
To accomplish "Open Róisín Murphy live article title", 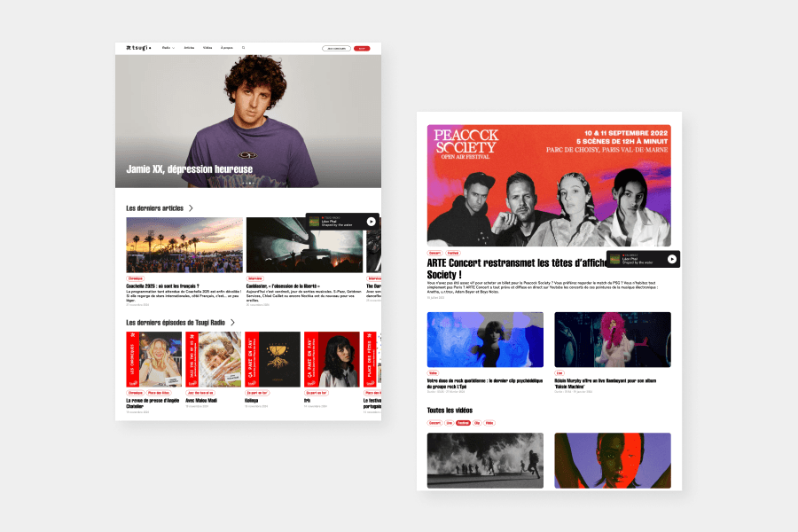I will (605, 383).
